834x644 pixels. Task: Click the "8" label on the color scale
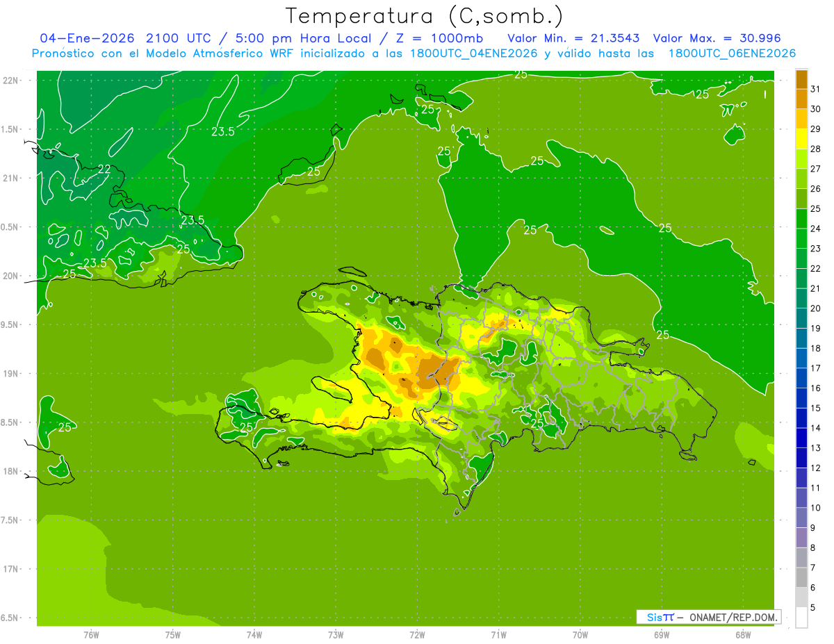(x=813, y=547)
